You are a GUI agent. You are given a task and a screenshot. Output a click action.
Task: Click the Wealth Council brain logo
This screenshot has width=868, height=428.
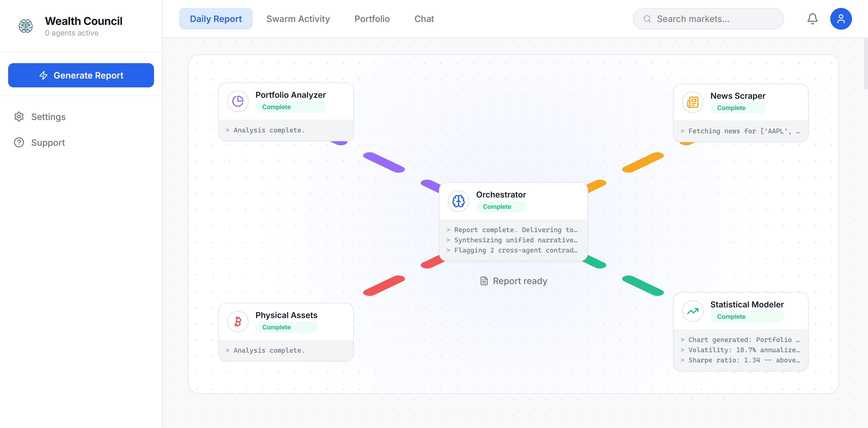(x=26, y=26)
